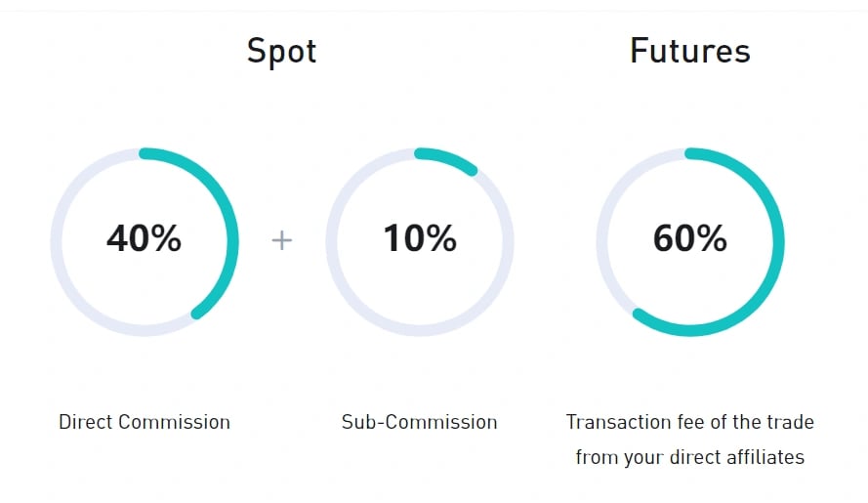
Task: Click the 60% percentage text
Action: pyautogui.click(x=689, y=238)
